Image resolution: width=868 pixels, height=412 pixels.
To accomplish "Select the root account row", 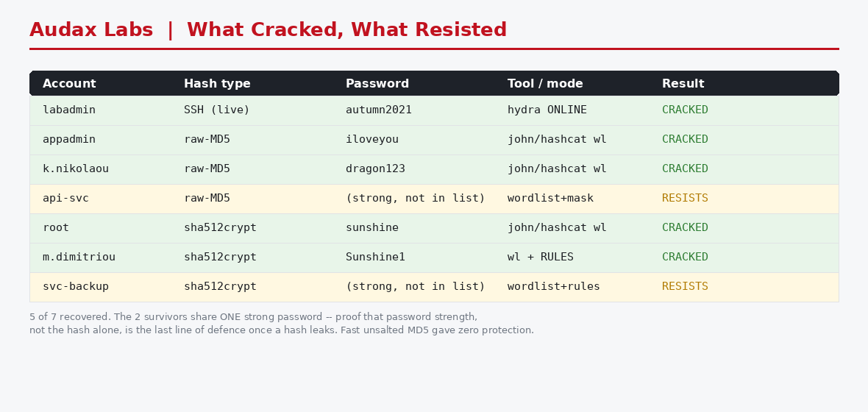I will [434, 227].
